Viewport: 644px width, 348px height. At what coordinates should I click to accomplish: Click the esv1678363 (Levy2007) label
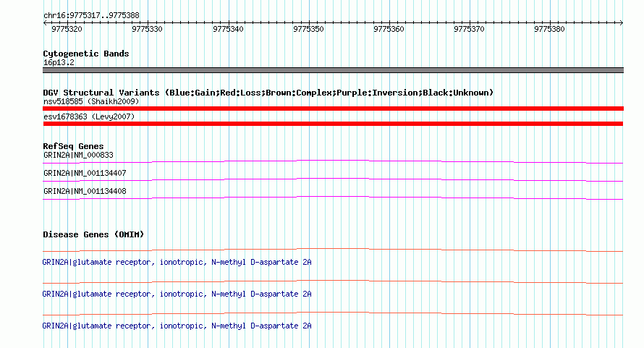point(89,116)
